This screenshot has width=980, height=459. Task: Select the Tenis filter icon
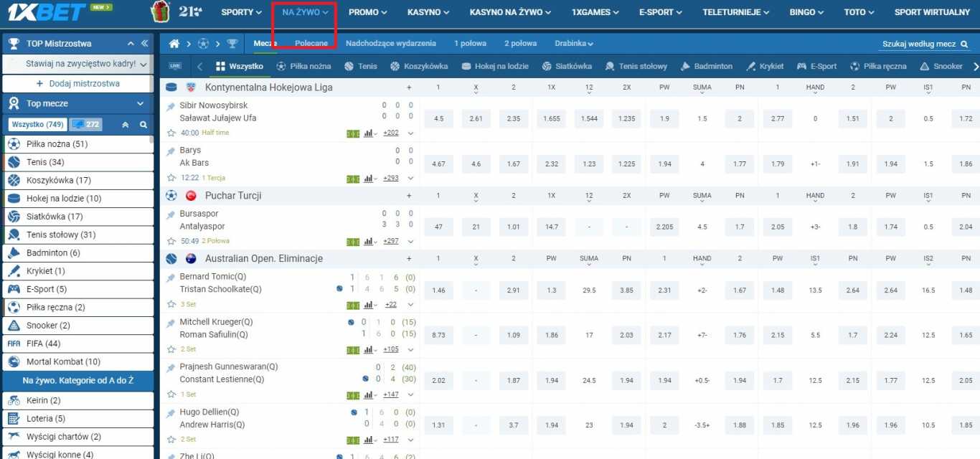click(x=347, y=65)
